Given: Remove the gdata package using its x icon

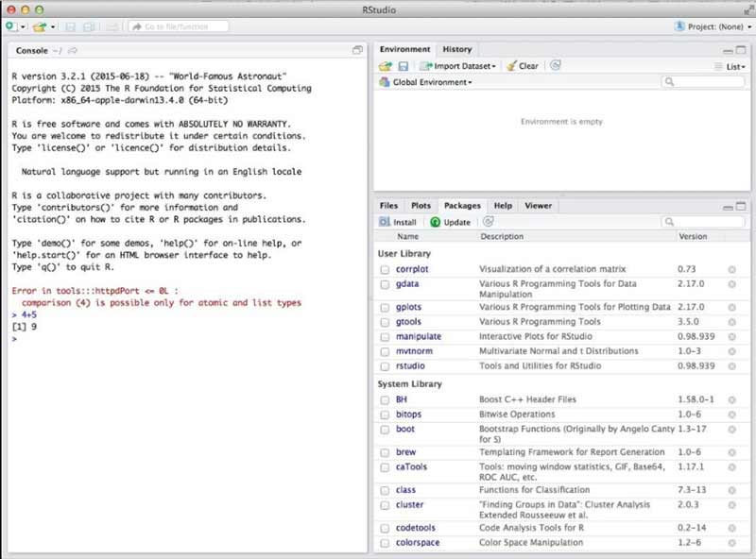Looking at the screenshot, I should coord(731,284).
